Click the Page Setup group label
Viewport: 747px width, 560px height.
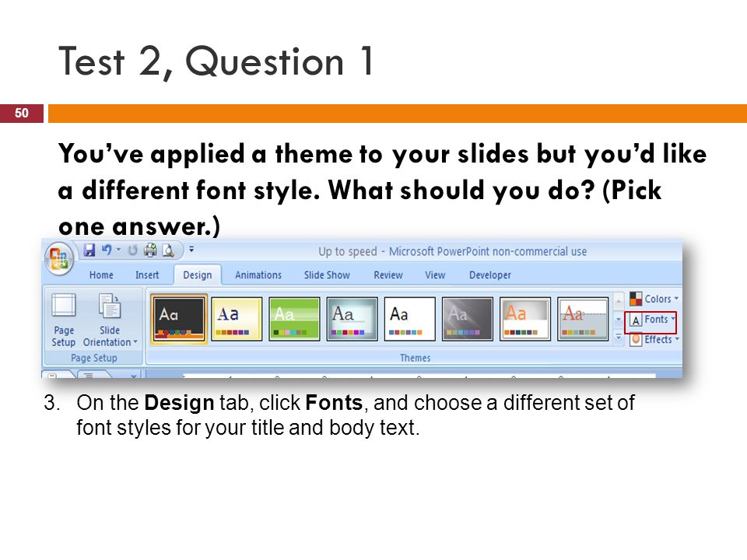(x=94, y=358)
